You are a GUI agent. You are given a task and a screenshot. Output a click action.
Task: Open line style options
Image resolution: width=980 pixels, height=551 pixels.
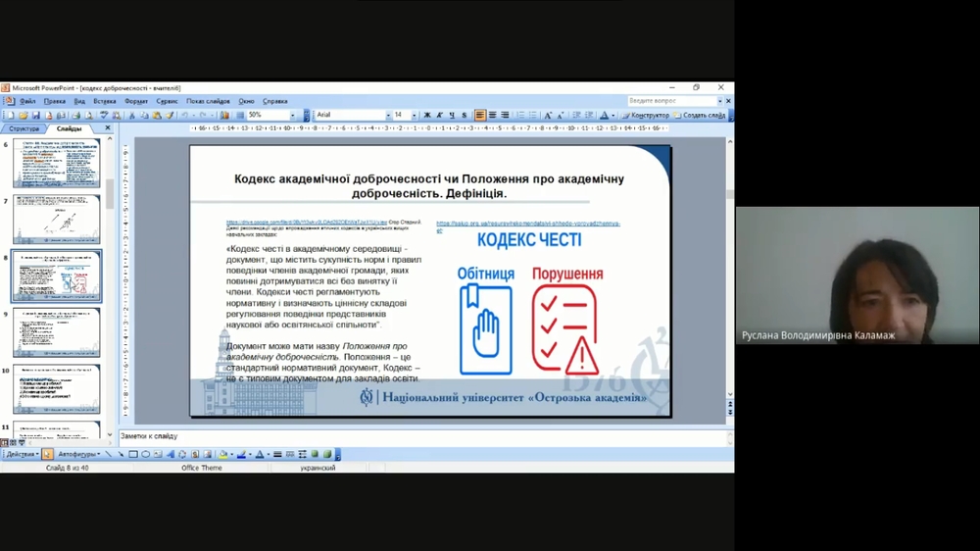coord(277,454)
